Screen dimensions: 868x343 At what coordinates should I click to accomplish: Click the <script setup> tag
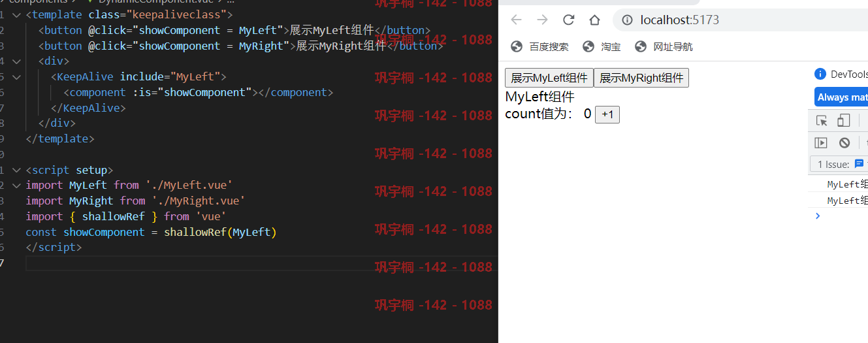click(x=69, y=170)
